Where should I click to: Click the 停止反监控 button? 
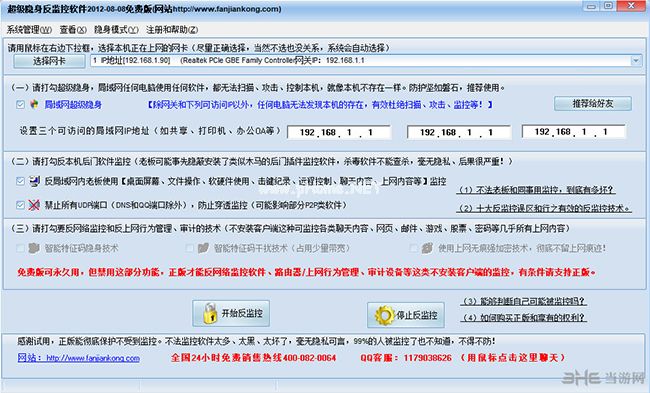tap(406, 315)
